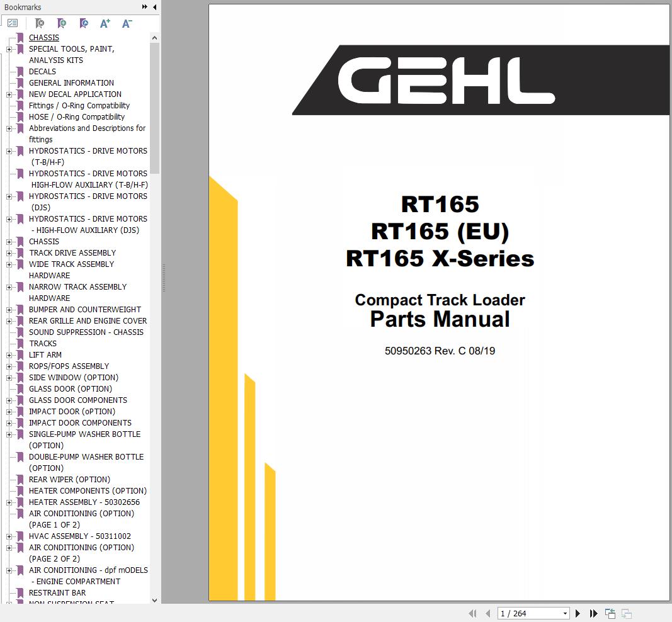The width and height of the screenshot is (672, 622).
Task: Expand HVAC ASSEMBLY - 50311002 bookmark
Action: (x=9, y=536)
